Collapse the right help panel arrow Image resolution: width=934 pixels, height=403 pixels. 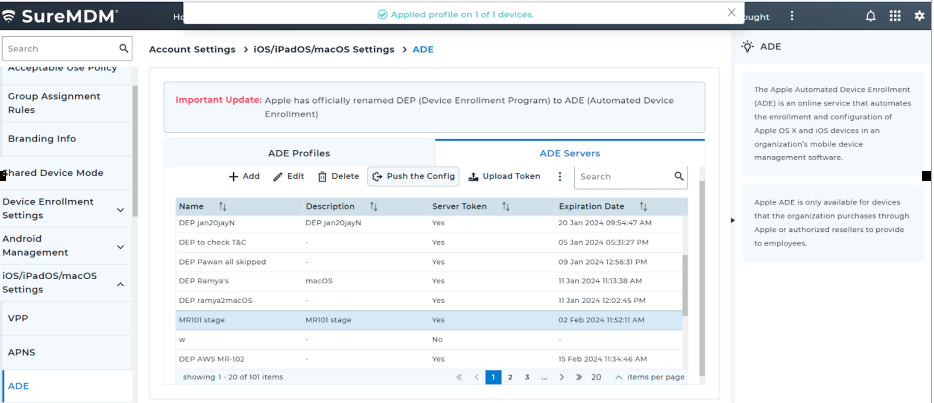point(733,220)
